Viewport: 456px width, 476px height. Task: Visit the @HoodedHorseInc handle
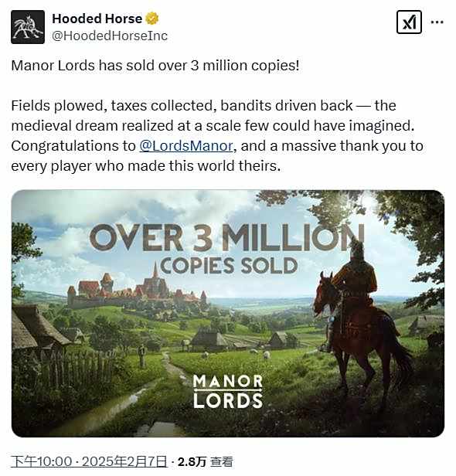tap(110, 36)
